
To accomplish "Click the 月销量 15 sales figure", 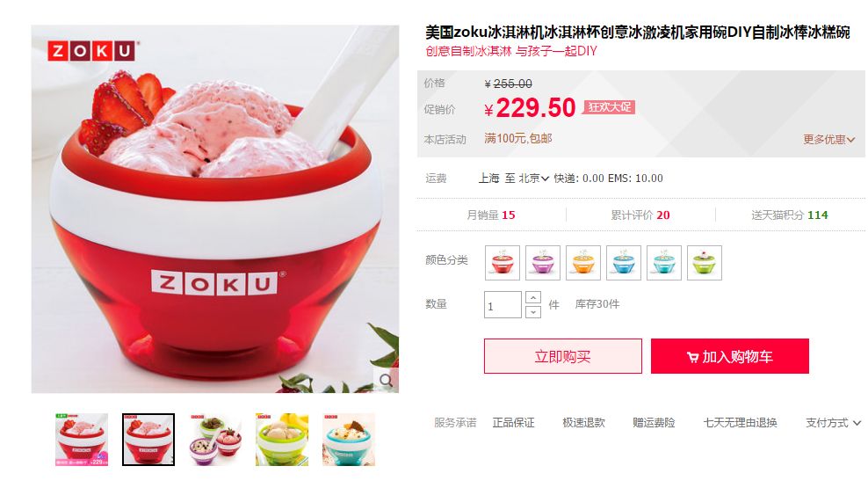I will click(490, 215).
